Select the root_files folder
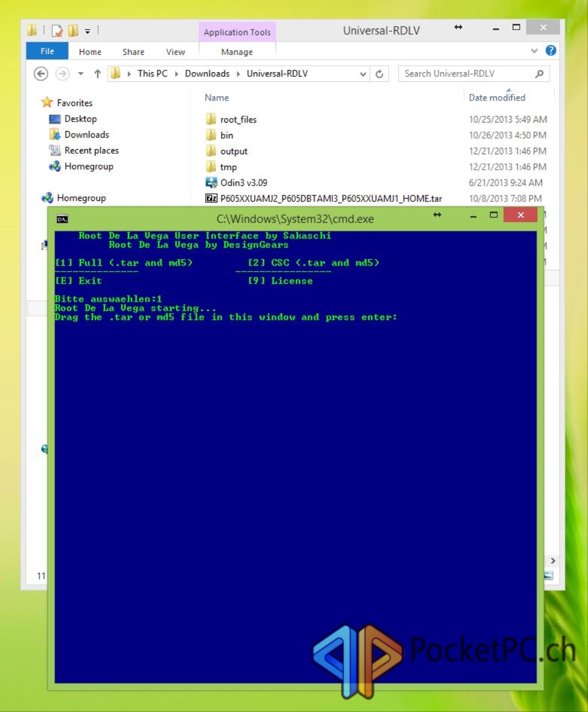Viewport: 588px width, 712px height. [x=238, y=120]
